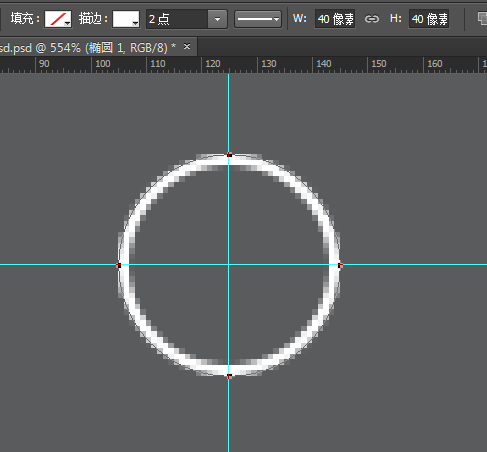The image size is (487, 452).
Task: Open the 填充 fill swatch picker
Action: tap(58, 19)
